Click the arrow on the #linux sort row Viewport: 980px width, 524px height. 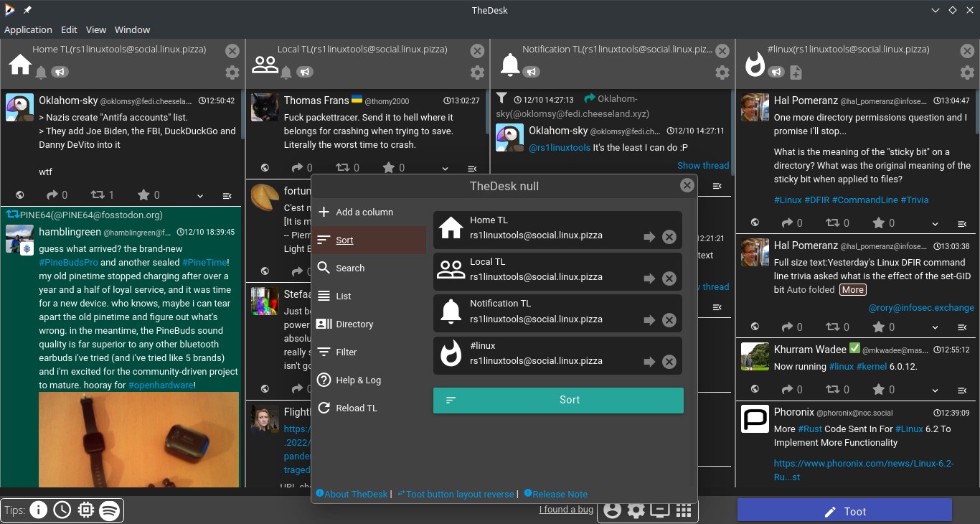[x=649, y=362]
